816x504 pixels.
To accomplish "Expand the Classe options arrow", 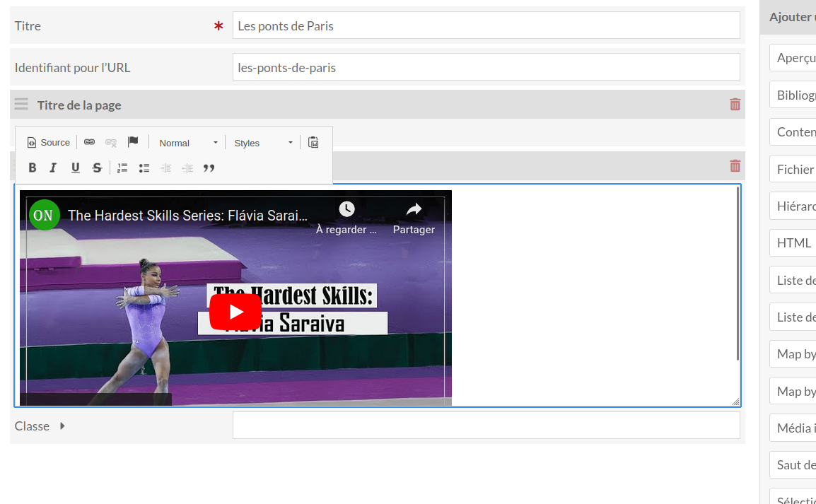I will pos(62,426).
